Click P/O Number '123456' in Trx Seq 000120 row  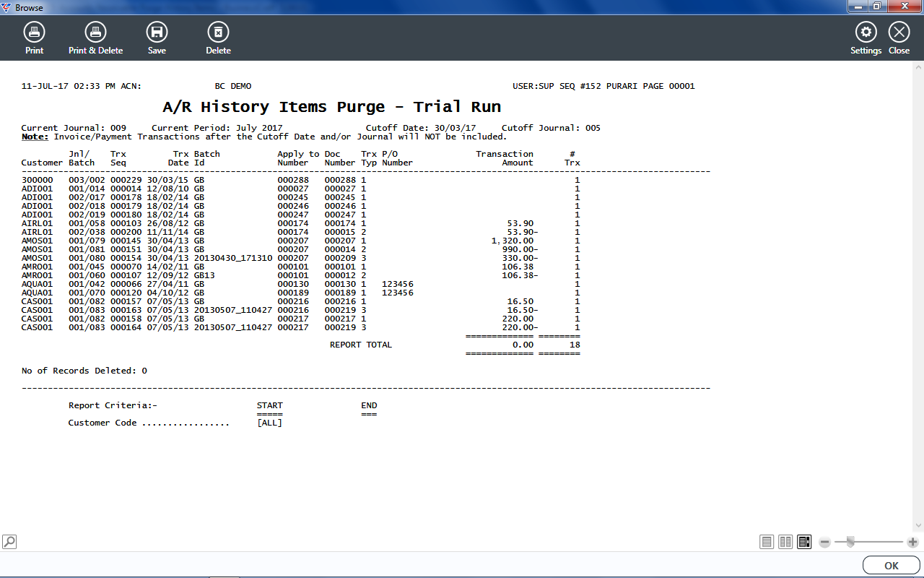click(397, 293)
